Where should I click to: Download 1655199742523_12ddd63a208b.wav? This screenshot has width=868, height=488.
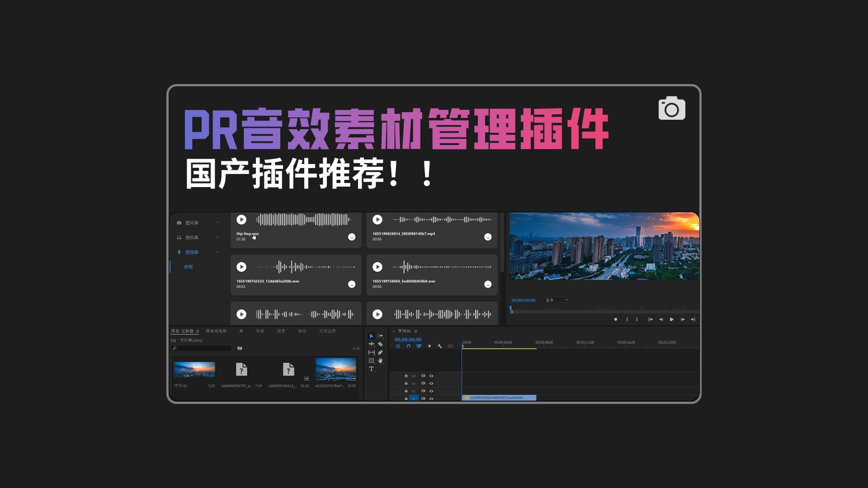352,284
